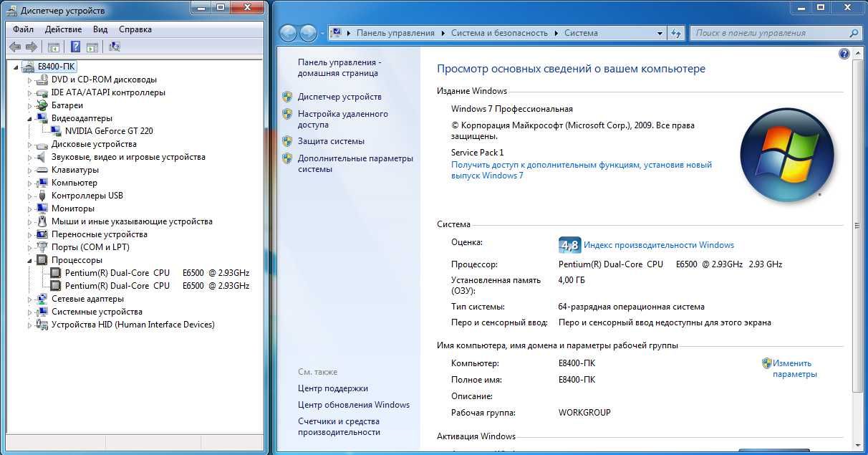Collapse the E8400-ПК root node

pos(17,67)
